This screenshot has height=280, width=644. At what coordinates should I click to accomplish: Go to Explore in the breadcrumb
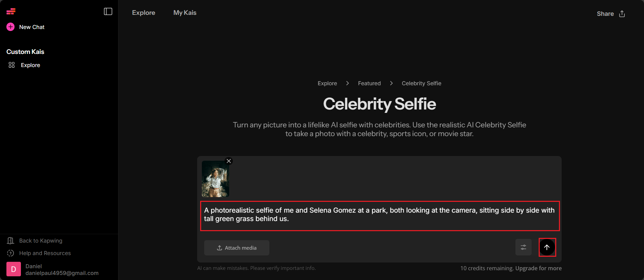pos(327,83)
